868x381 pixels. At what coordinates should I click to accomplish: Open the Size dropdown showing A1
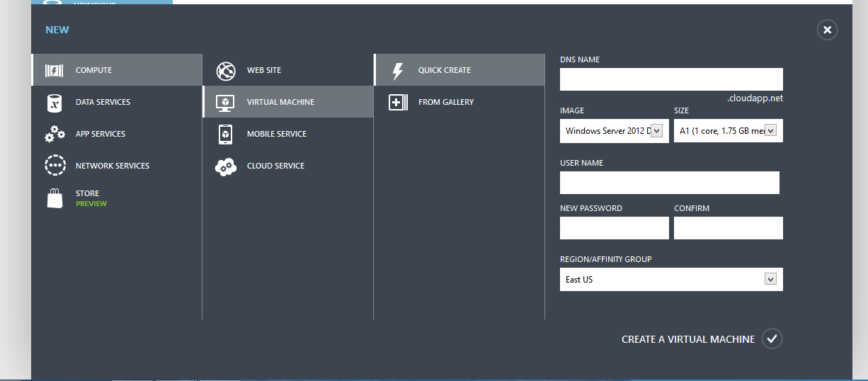tap(729, 131)
